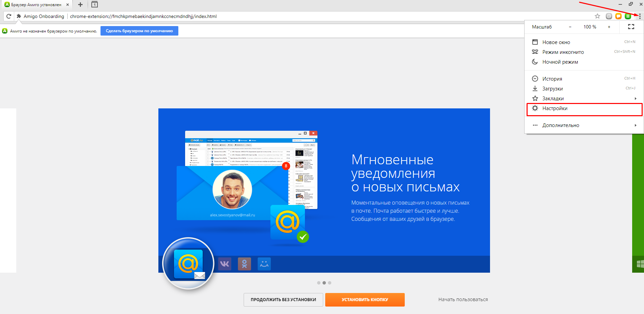Expand the 'Закладки' submenu
Viewport: 644px width, 314px height.
(584, 98)
